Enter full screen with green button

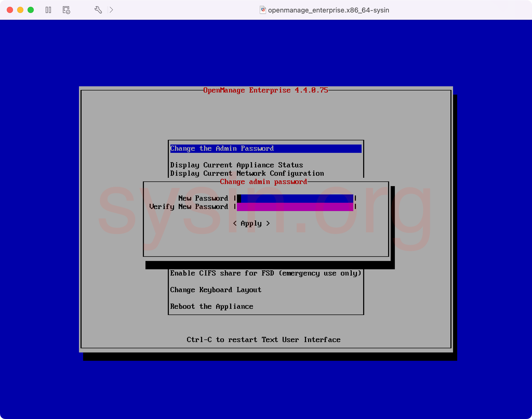tap(31, 10)
